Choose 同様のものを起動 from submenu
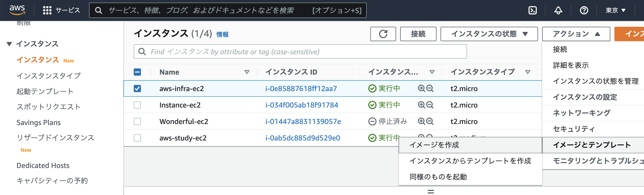This screenshot has height=195, width=644. click(470, 177)
